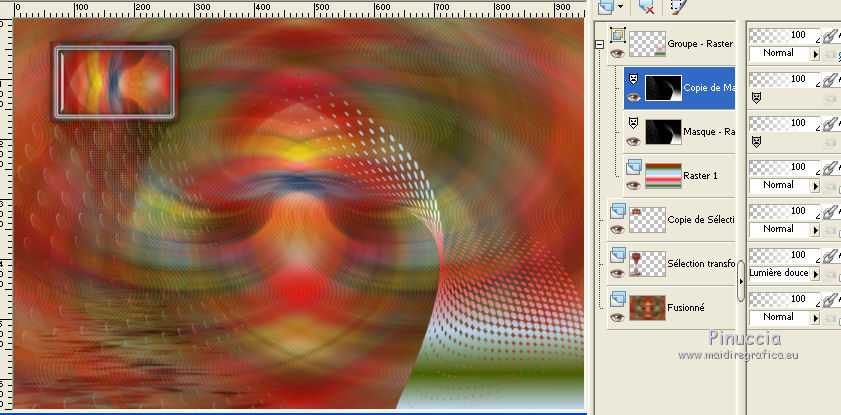Viewport: 841px width, 415px height.
Task: Hide the Fusionné layer
Action: 617,317
